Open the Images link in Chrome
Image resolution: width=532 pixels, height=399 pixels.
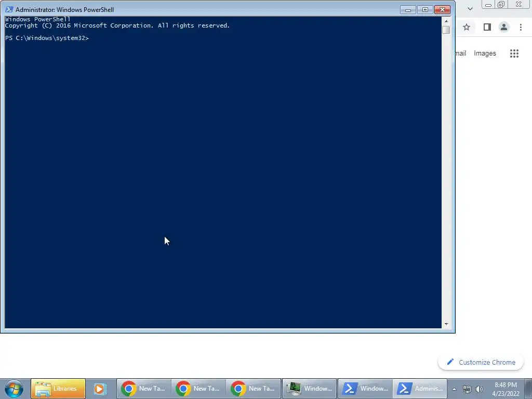(485, 54)
